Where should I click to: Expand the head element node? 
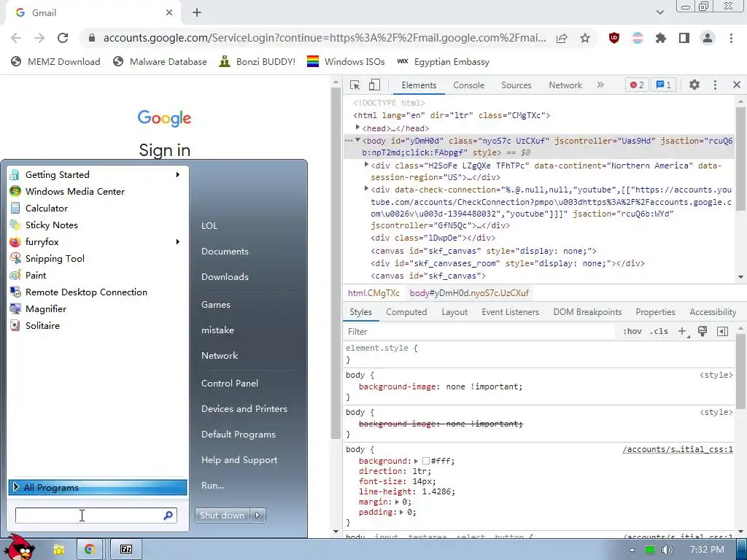[357, 128]
